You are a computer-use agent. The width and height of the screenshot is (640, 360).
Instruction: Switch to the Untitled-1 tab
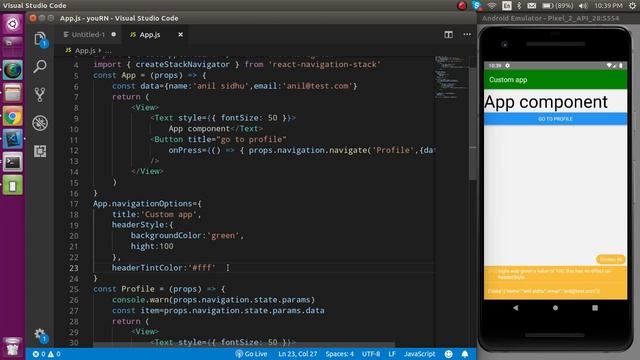89,35
